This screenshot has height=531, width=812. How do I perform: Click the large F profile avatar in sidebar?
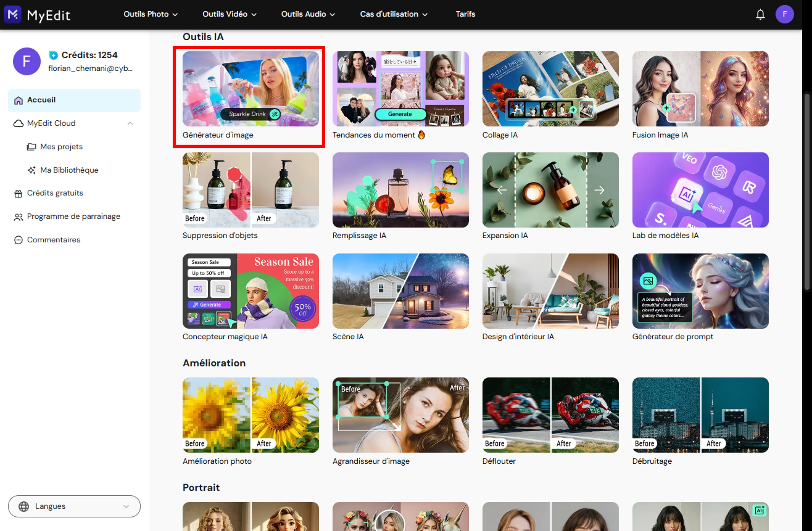27,61
